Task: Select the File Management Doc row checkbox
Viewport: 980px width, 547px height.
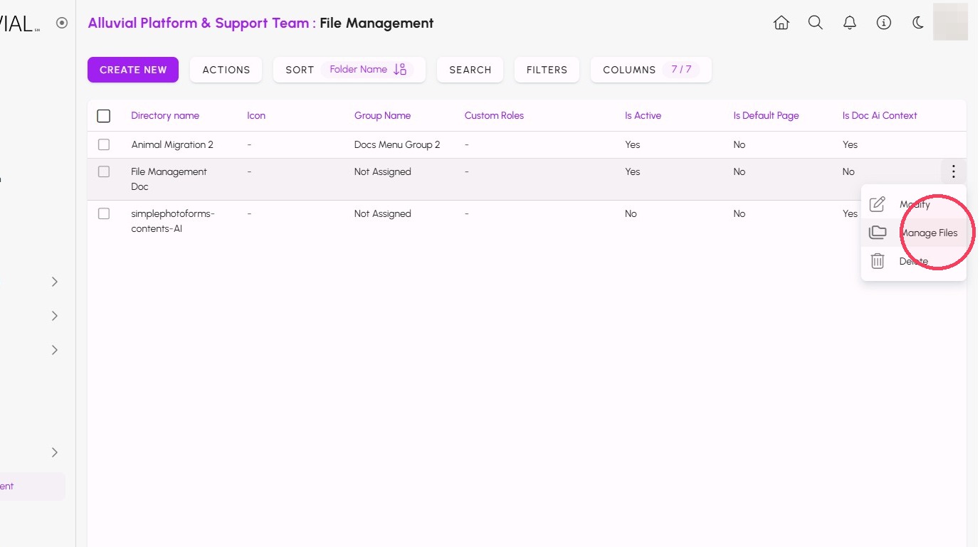Action: 104,171
